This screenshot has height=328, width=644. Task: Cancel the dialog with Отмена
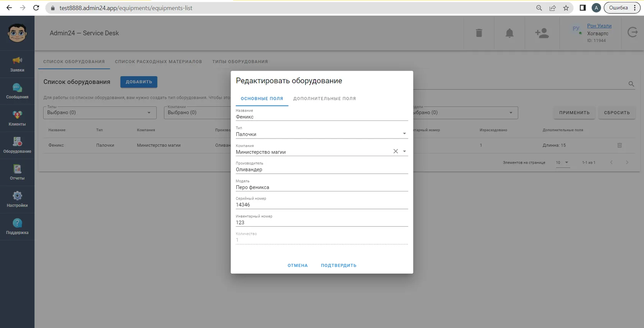(297, 265)
